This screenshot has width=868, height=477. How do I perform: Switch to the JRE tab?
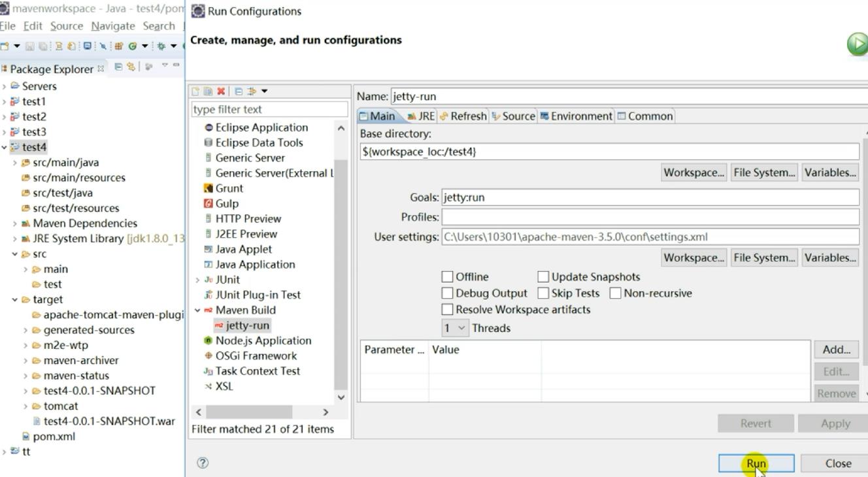(x=420, y=116)
